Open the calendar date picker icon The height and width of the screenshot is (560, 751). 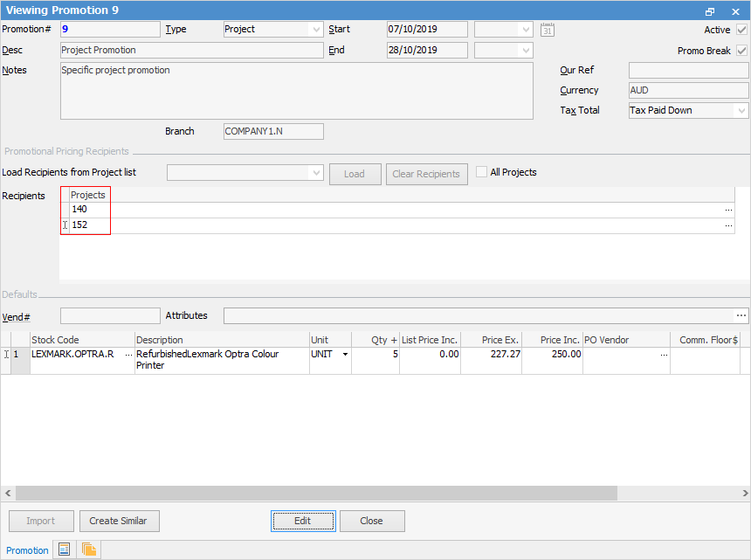click(x=548, y=30)
